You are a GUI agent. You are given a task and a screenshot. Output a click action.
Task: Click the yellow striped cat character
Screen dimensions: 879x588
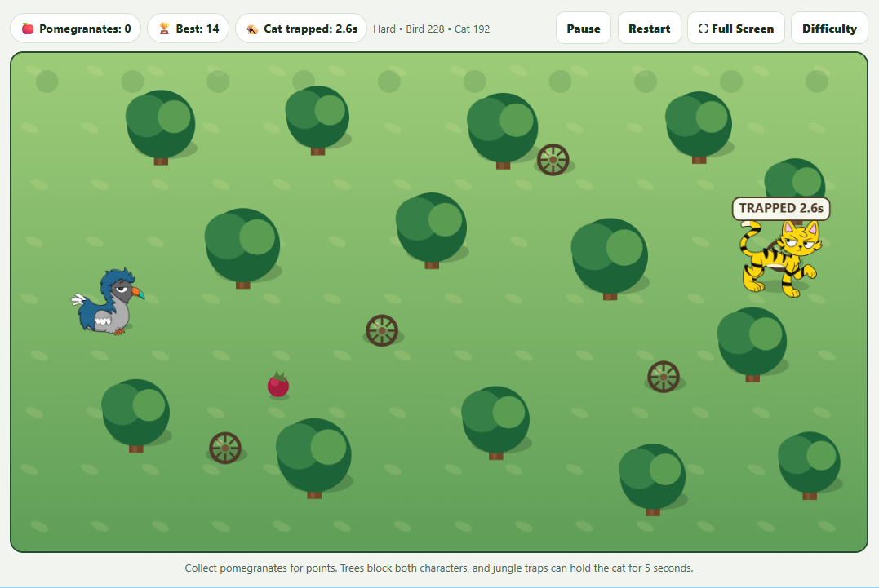point(780,259)
